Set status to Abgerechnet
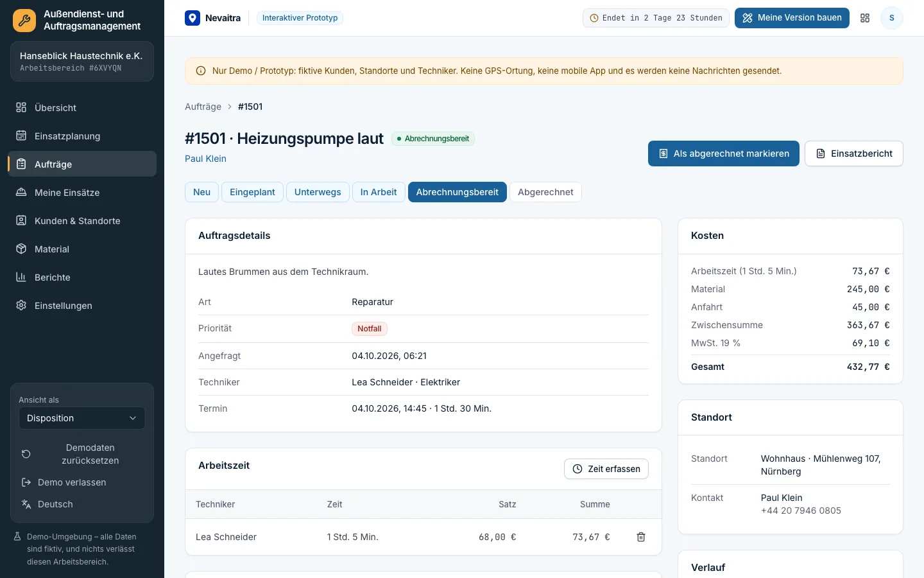Viewport: 924px width, 578px height. coord(545,192)
